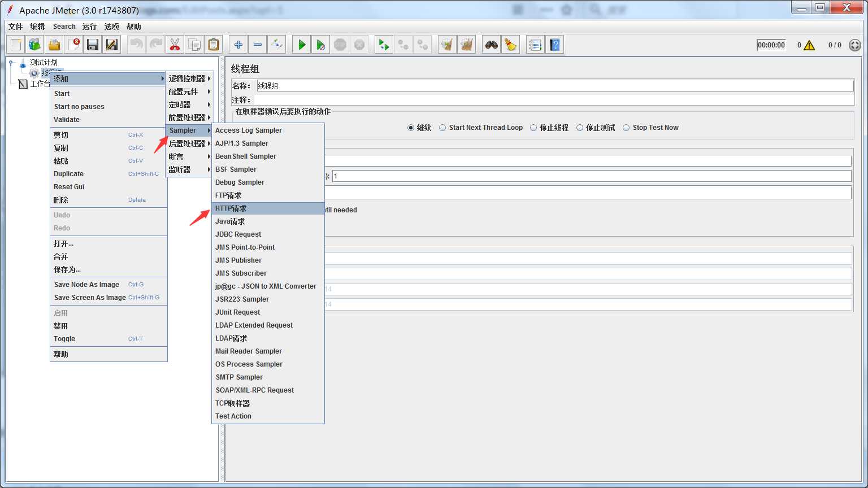Click the Save floppy disk icon
This screenshot has height=488, width=868.
[x=93, y=45]
